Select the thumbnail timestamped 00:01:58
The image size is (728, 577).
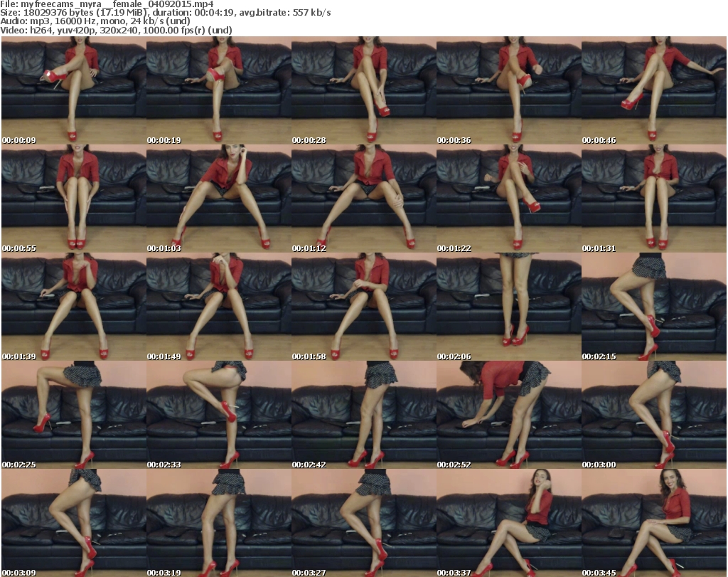(x=363, y=307)
